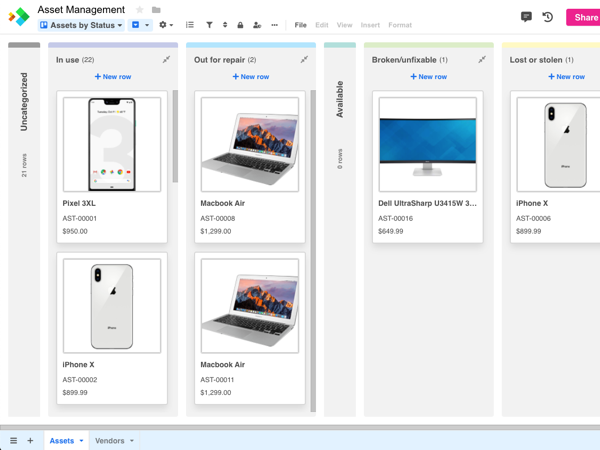Open the Assets tab dropdown arrow
The image size is (600, 450).
pyautogui.click(x=81, y=441)
